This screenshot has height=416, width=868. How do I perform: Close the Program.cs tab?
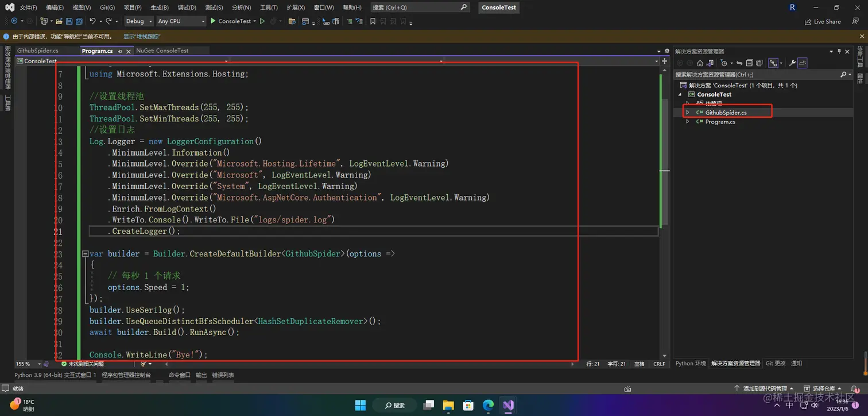point(128,51)
